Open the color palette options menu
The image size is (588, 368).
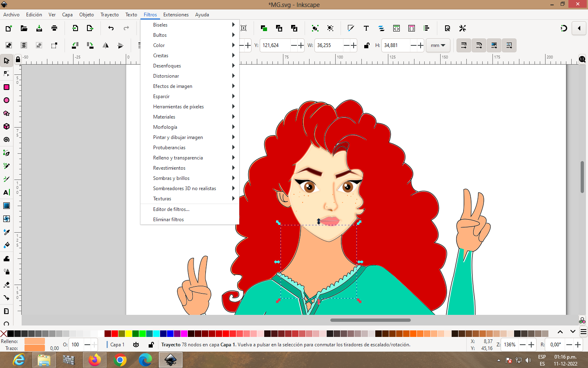click(584, 332)
